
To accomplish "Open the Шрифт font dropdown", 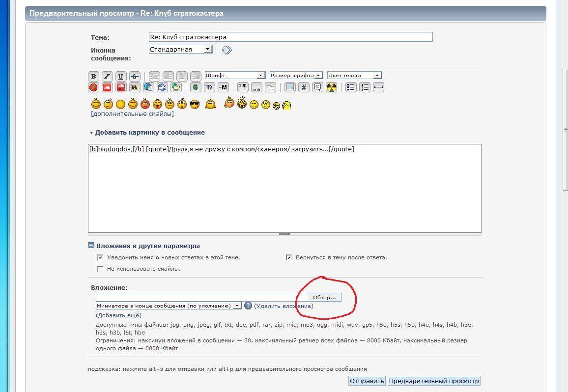I will point(235,75).
